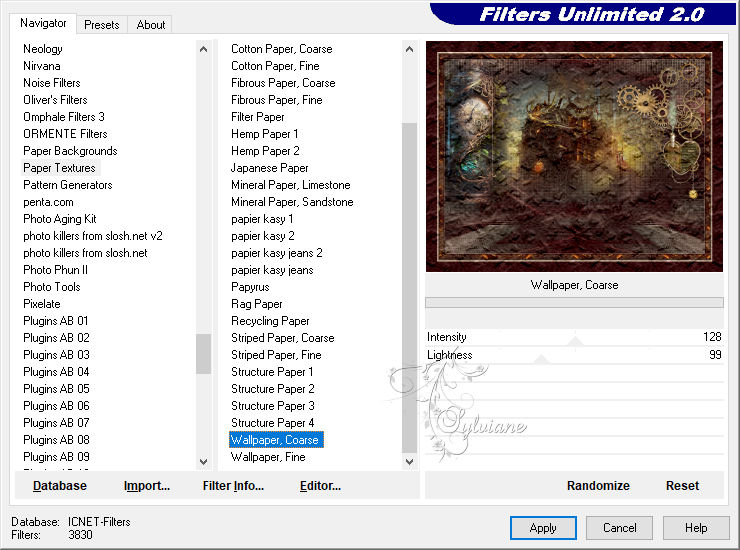Select Oliver's Filters category
Image resolution: width=740 pixels, height=550 pixels.
55,100
